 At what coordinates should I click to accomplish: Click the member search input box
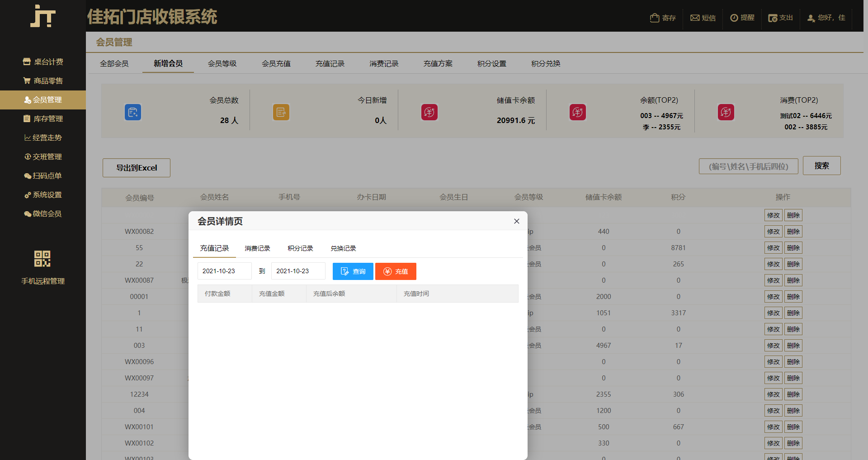(x=748, y=166)
